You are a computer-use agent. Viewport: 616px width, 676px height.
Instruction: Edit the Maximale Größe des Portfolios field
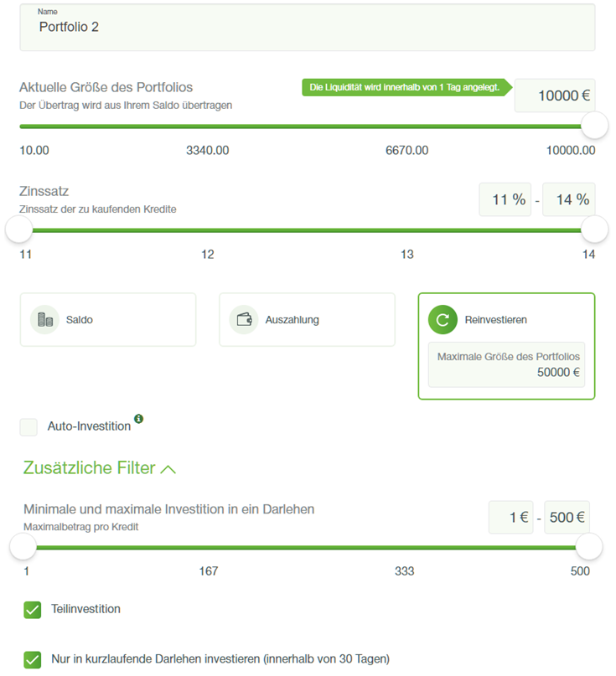tap(506, 365)
